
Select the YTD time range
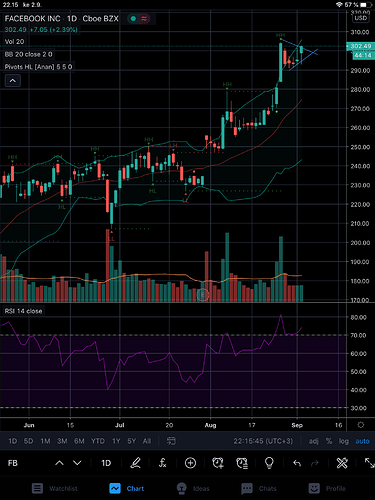coord(98,441)
